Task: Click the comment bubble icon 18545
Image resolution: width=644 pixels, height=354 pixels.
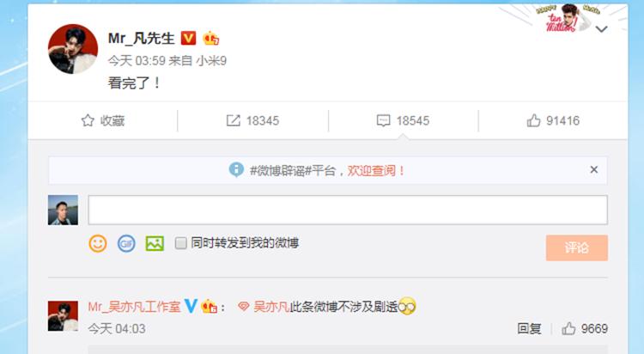Action: click(383, 120)
